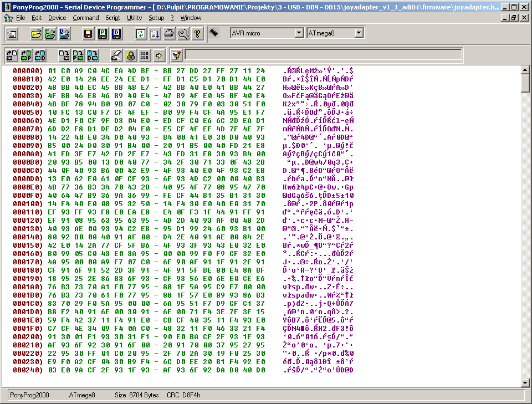Edit the note with the notepad pencil icon
Viewport: 532px width, 404px height.
(176, 55)
